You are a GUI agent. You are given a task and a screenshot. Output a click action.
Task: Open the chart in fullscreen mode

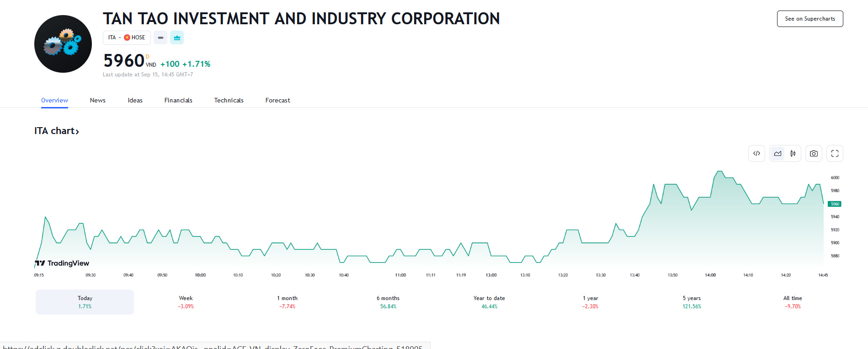click(x=835, y=154)
